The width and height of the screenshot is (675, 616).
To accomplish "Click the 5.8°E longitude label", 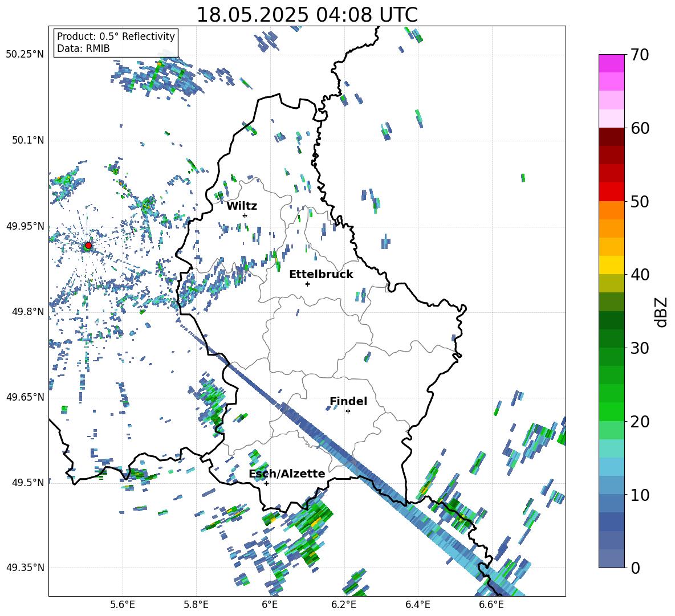I will (196, 605).
